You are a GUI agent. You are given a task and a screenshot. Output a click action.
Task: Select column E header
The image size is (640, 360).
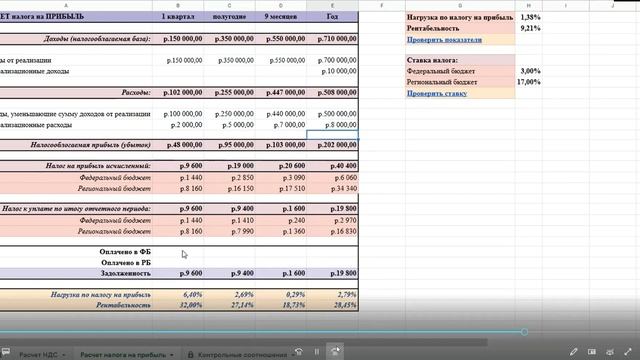pyautogui.click(x=332, y=5)
